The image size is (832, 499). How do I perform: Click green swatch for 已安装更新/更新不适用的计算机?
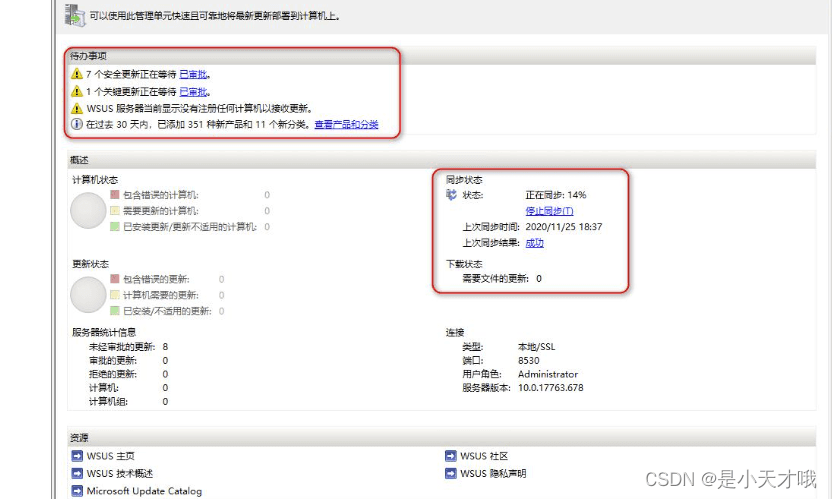pyautogui.click(x=115, y=226)
